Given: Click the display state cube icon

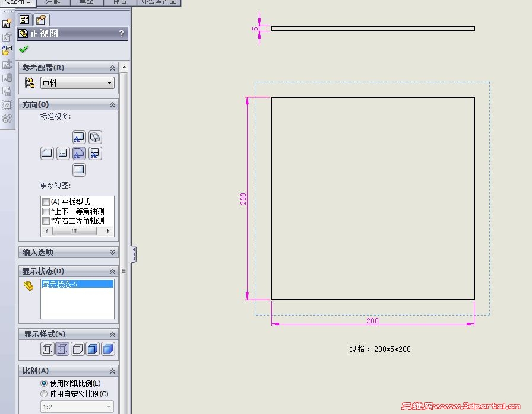Looking at the screenshot, I should (x=29, y=286).
